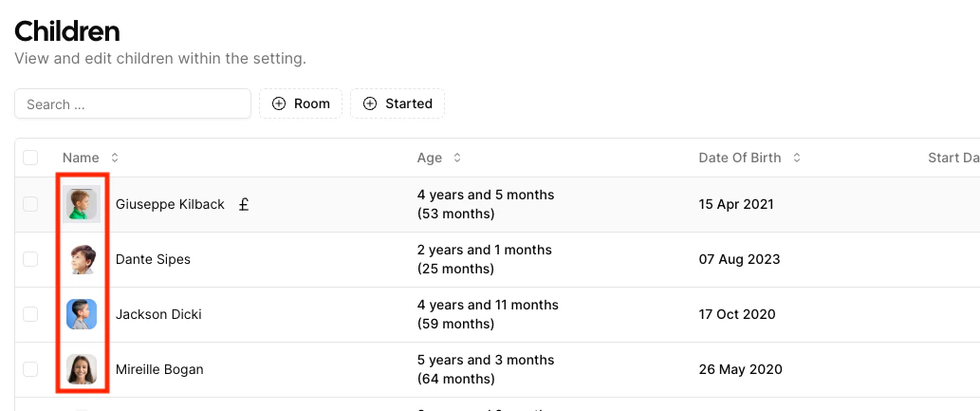This screenshot has width=980, height=411.
Task: Enable the checkbox next to Mireille Bogan
Action: point(30,369)
